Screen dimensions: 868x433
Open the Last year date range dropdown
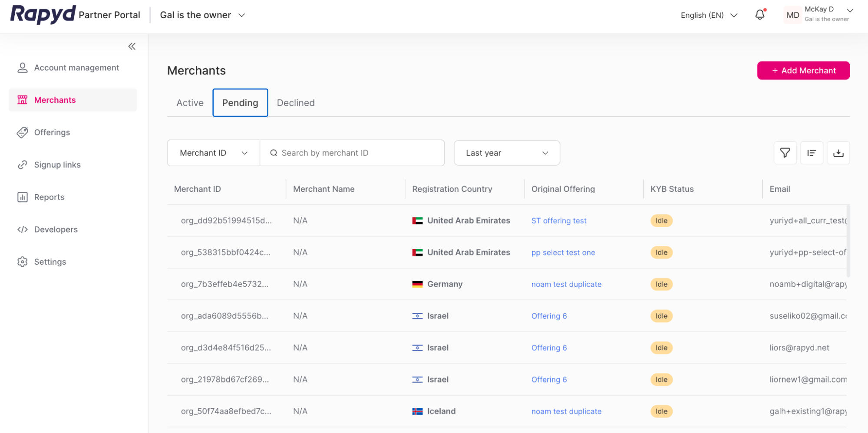click(x=506, y=153)
